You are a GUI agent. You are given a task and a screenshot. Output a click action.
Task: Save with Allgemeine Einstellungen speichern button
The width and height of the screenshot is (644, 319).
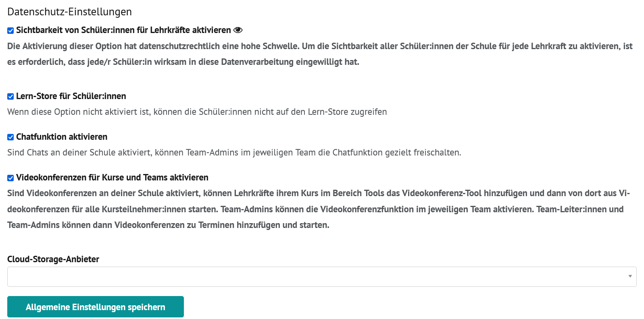coord(96,307)
